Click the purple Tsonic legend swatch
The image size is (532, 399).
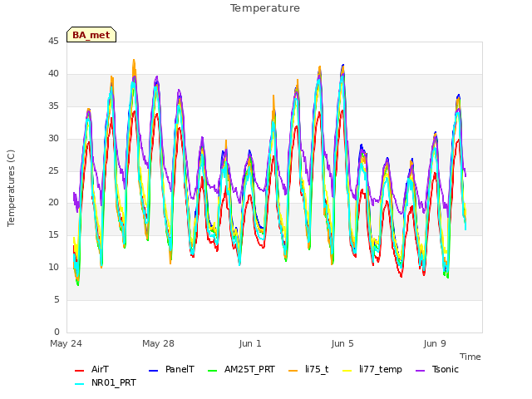pos(420,371)
